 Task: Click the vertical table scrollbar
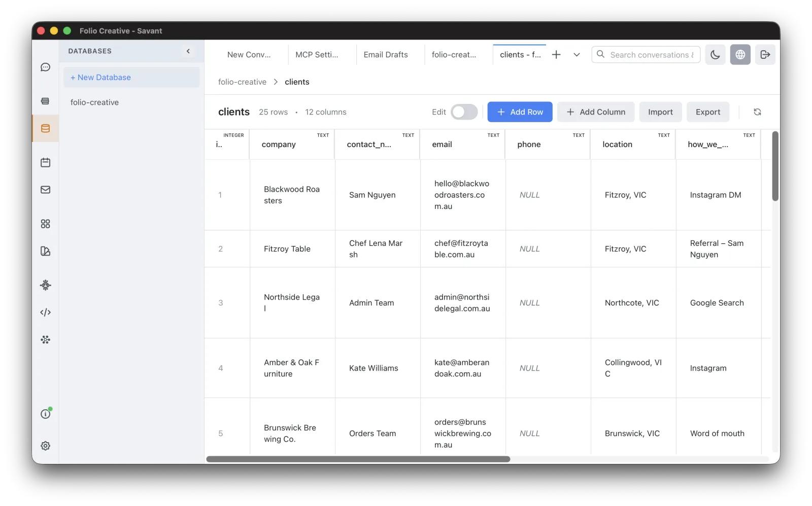click(x=775, y=166)
